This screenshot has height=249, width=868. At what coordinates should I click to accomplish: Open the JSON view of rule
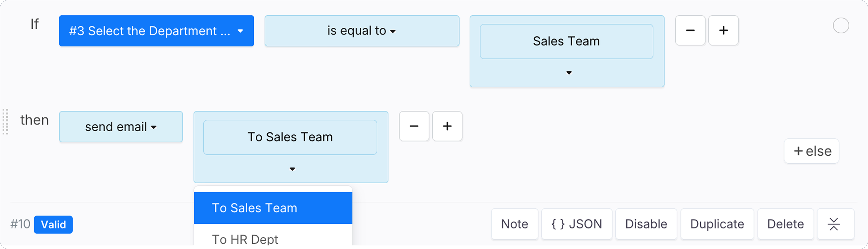[577, 224]
